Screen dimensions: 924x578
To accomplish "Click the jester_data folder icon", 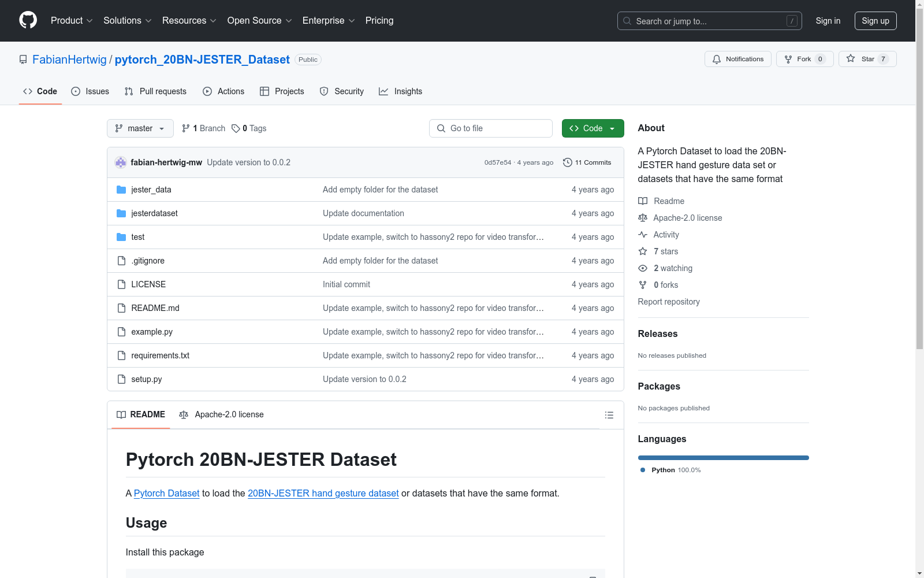I will pyautogui.click(x=121, y=190).
